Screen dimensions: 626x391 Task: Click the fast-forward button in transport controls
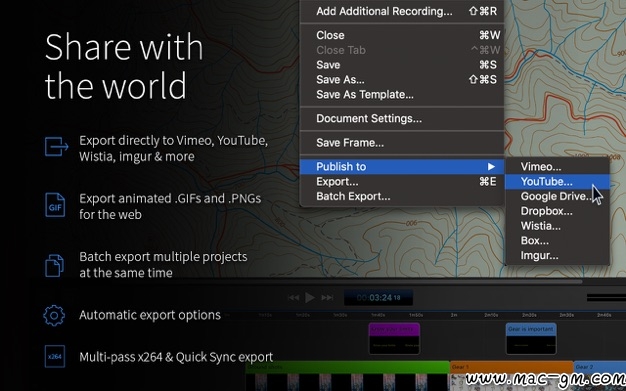pyautogui.click(x=327, y=298)
